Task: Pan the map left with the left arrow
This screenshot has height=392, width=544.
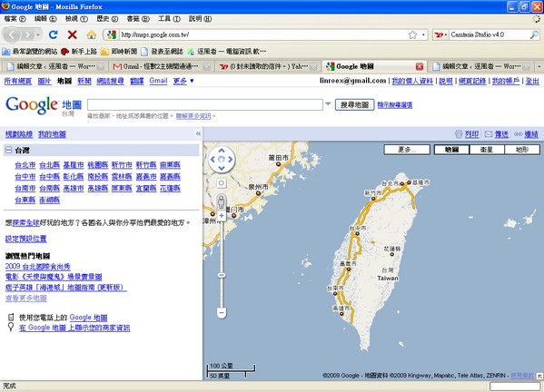Action: 213,160
